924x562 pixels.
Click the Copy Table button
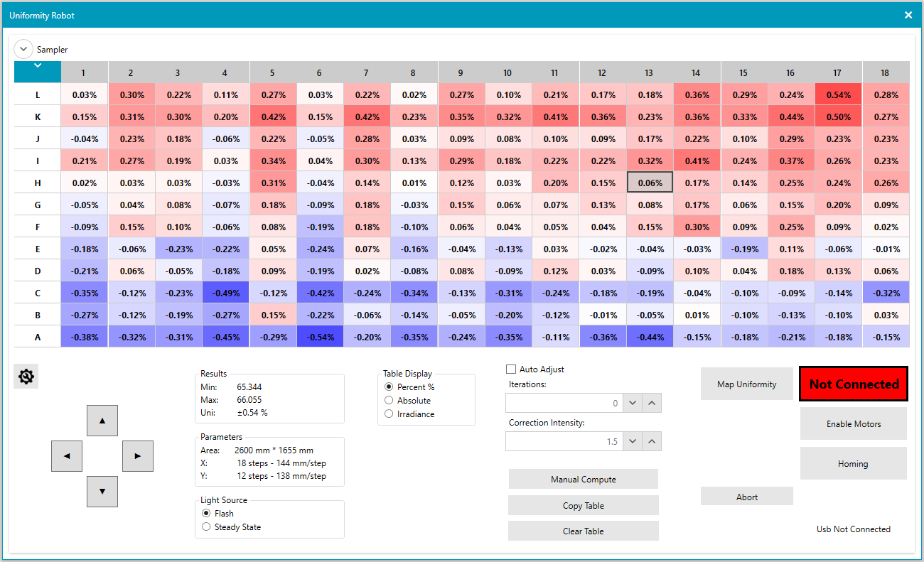point(584,506)
